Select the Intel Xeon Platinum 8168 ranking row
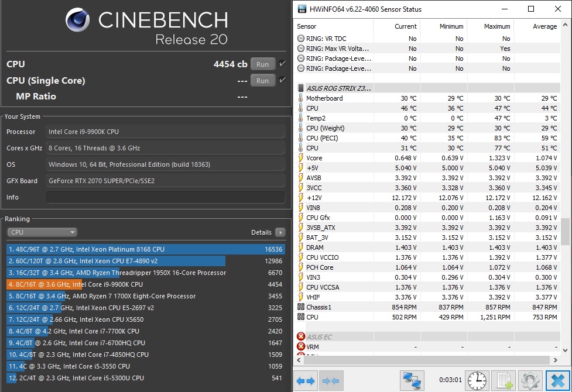This screenshot has height=392, width=572. click(x=146, y=249)
